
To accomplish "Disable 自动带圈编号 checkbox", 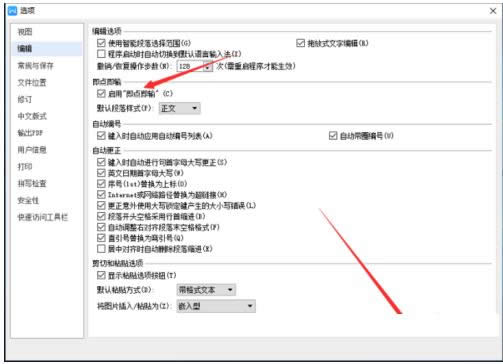I will point(333,136).
